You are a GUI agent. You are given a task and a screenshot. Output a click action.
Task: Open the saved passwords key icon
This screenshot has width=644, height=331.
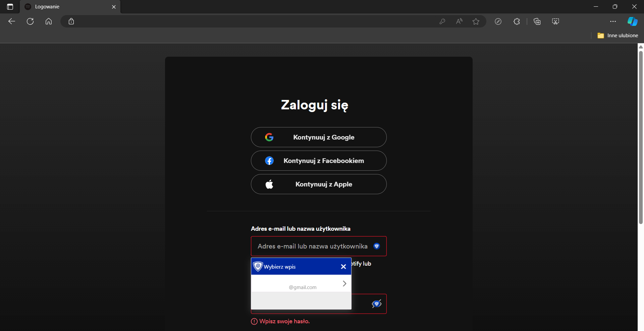pyautogui.click(x=442, y=21)
